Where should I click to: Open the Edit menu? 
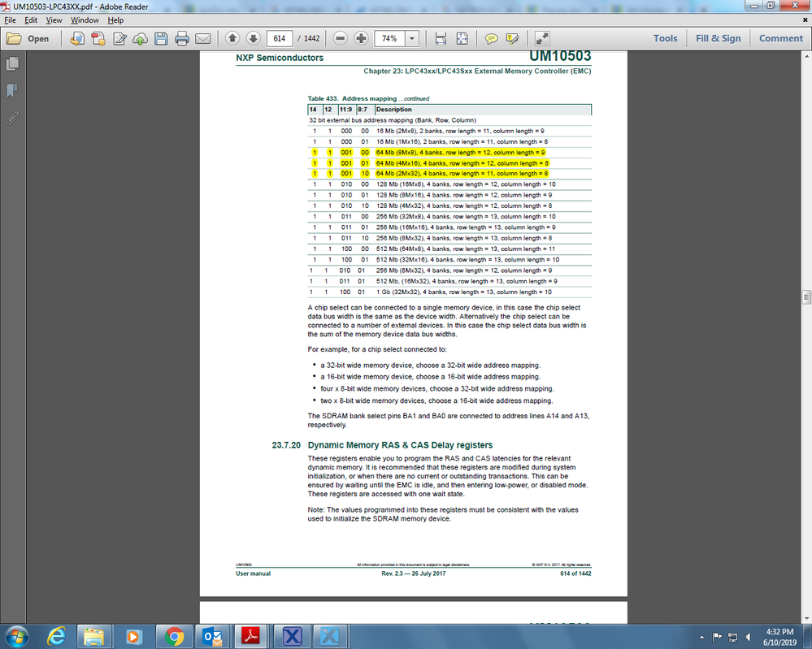point(31,20)
